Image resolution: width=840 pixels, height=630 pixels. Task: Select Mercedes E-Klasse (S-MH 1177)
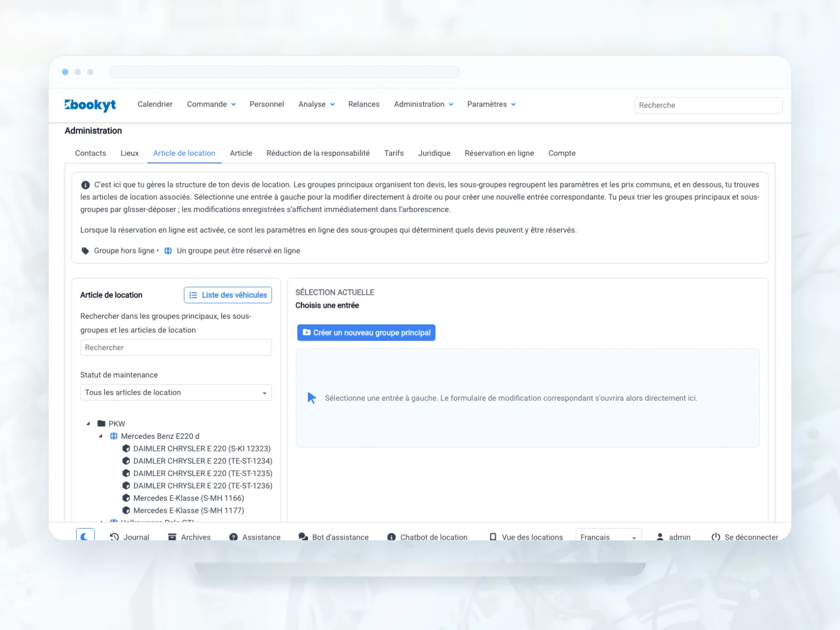[188, 511]
